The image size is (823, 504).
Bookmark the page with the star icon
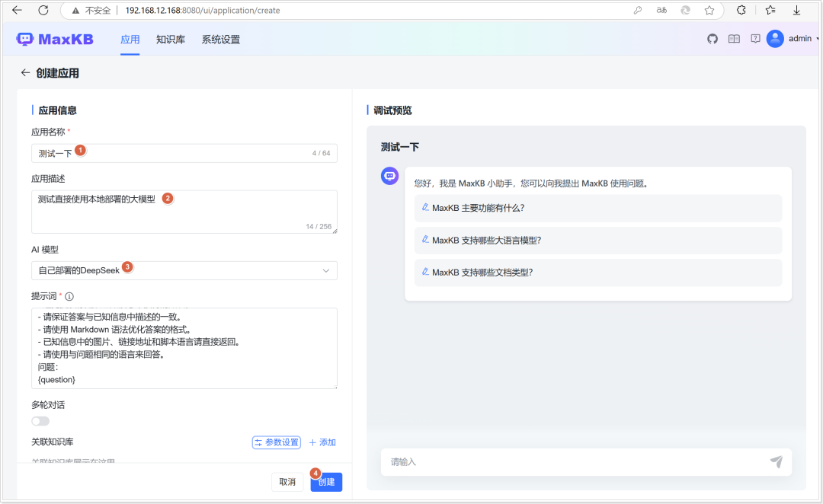point(709,10)
